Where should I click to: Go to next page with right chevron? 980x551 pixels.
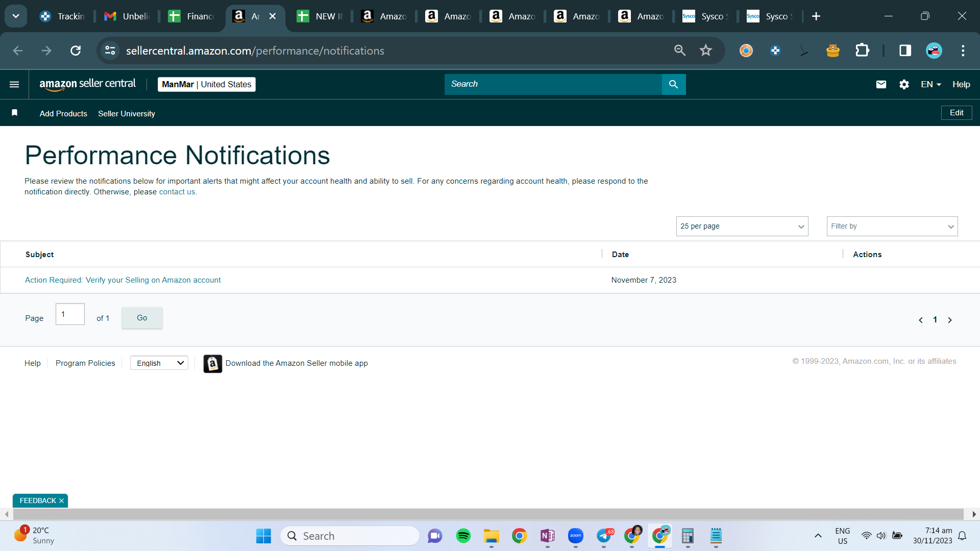[950, 320]
